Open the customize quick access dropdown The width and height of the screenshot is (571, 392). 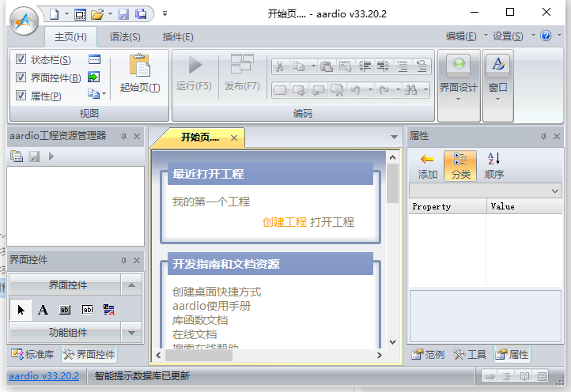[x=165, y=14]
